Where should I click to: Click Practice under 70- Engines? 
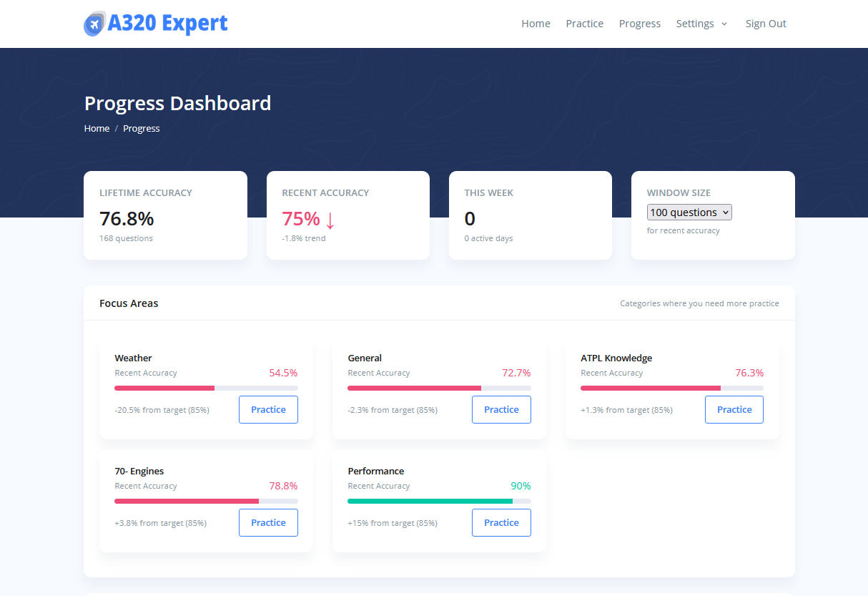(268, 523)
